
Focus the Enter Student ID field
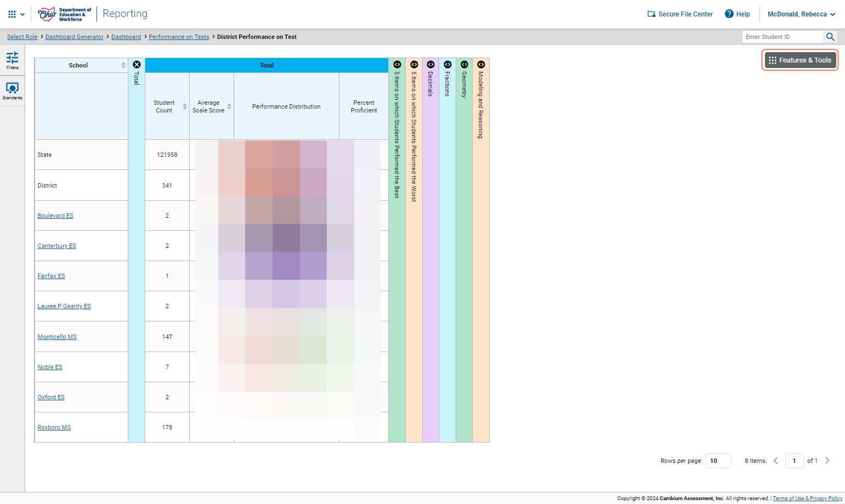[783, 37]
